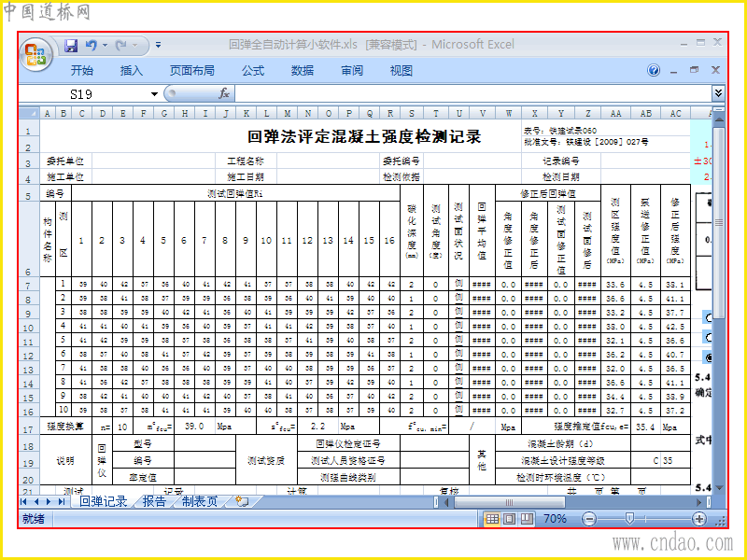The width and height of the screenshot is (747, 560).
Task: Switch to the 报告 sheet tab
Action: (x=154, y=501)
